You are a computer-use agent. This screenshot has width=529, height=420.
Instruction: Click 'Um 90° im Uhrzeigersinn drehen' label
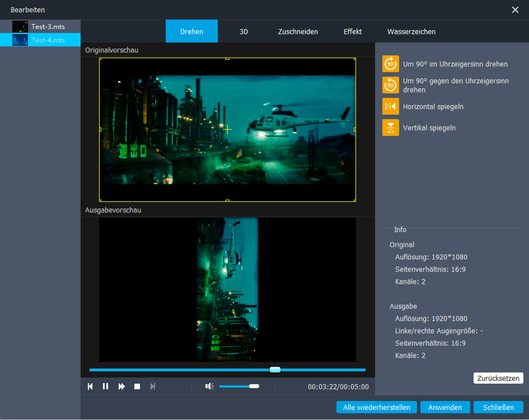pyautogui.click(x=455, y=64)
